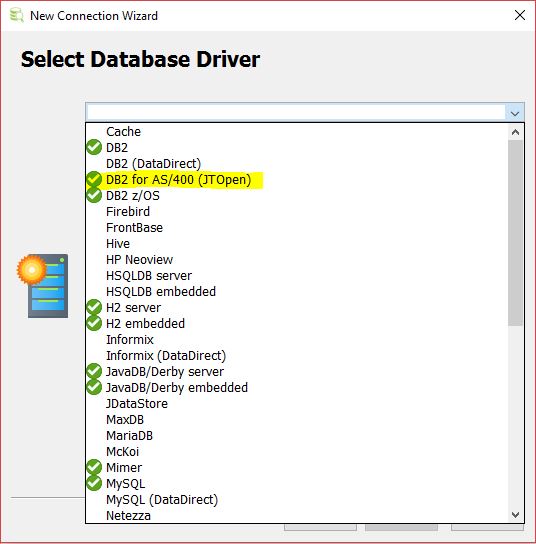Collapse the driver combo box arrow

coord(515,113)
